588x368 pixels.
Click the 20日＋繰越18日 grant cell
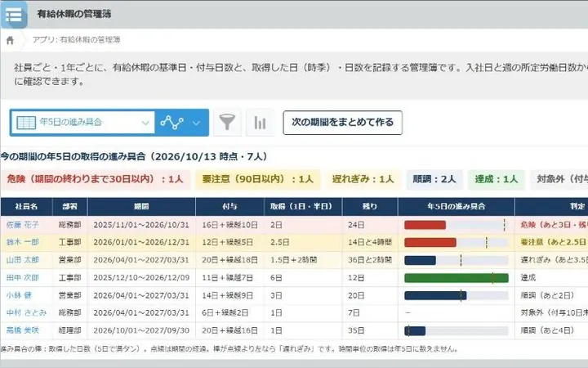(x=229, y=260)
